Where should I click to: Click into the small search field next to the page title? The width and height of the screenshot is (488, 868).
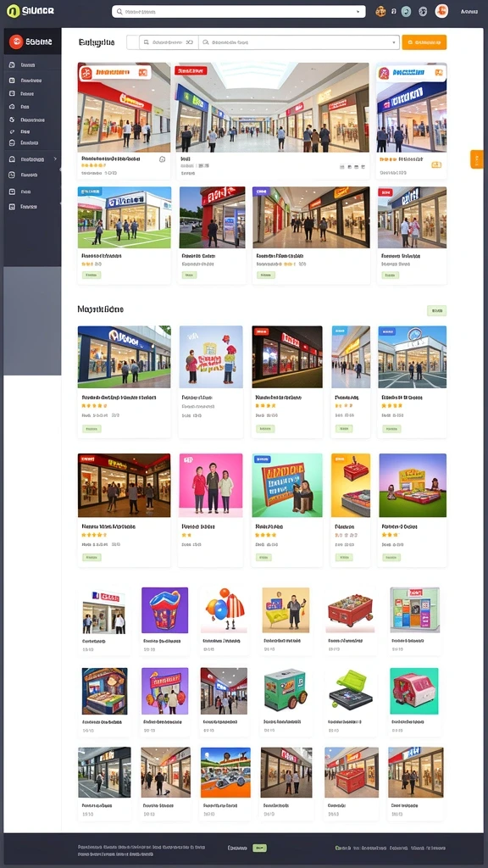coord(169,42)
